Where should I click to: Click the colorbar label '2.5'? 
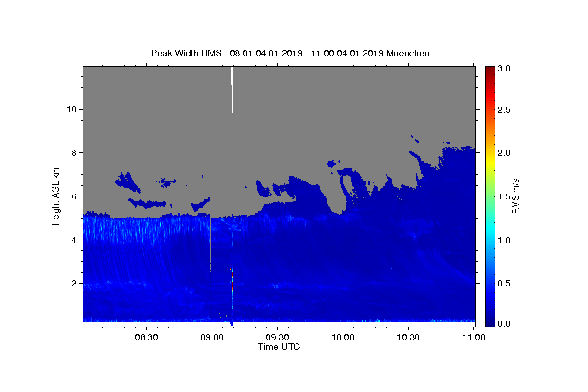504,110
